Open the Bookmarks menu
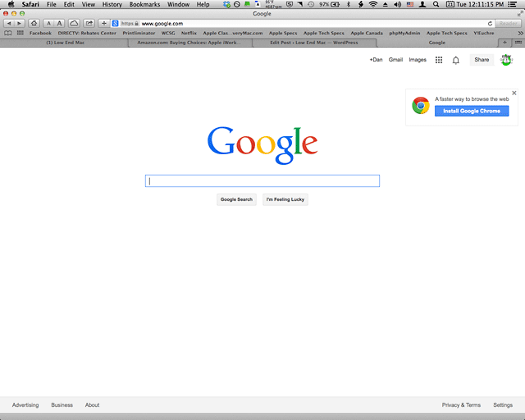 click(144, 4)
